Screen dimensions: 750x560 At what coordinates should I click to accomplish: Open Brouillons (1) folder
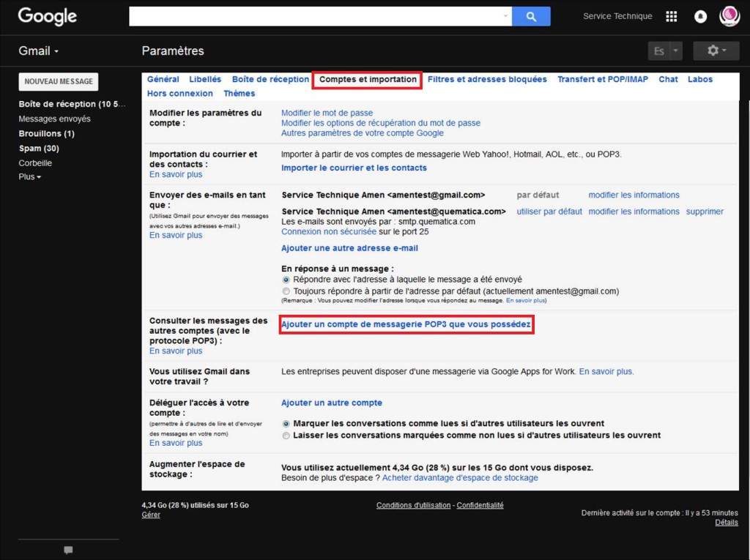[x=46, y=134]
